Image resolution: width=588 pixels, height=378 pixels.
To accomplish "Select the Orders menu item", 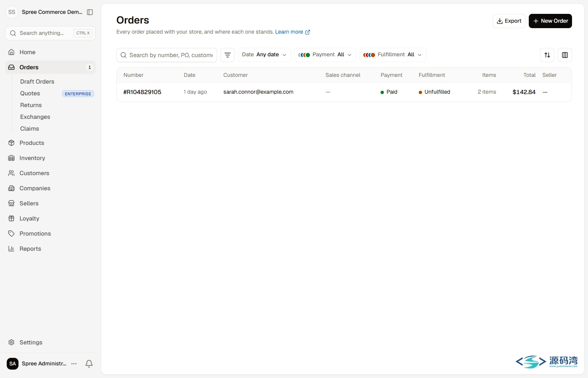I will [x=50, y=67].
